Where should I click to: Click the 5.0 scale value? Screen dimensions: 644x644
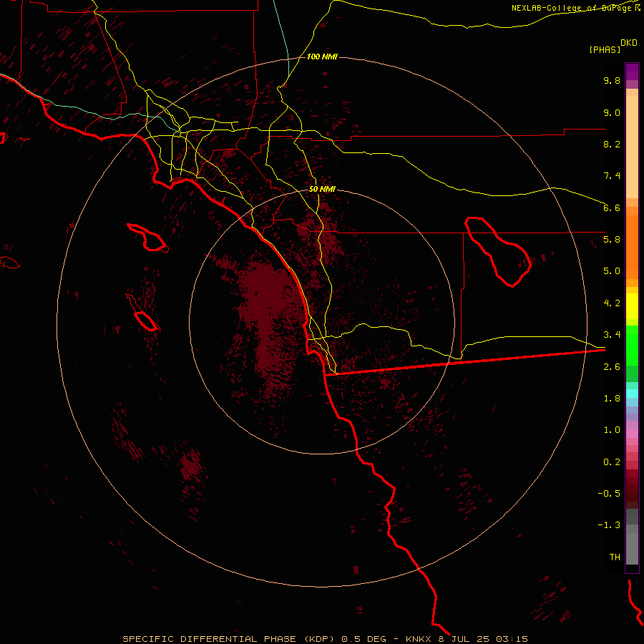(612, 271)
